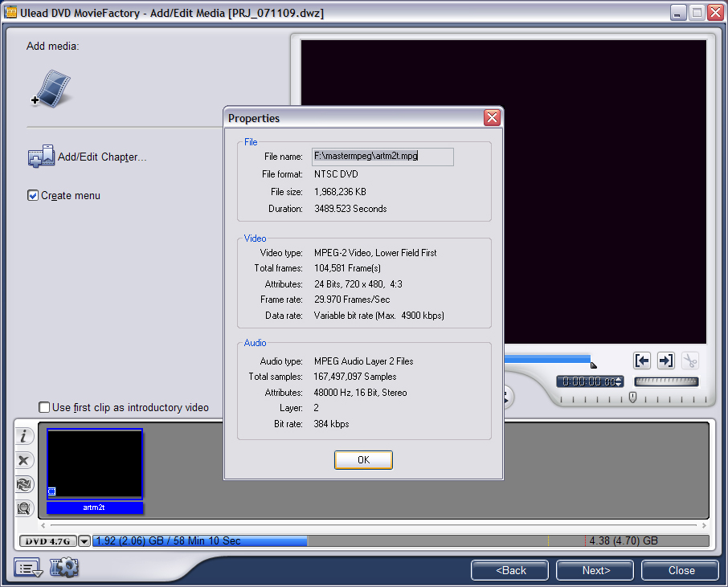Set mark-out point bracket icon
Viewport: 728px width, 587px height.
[x=666, y=361]
